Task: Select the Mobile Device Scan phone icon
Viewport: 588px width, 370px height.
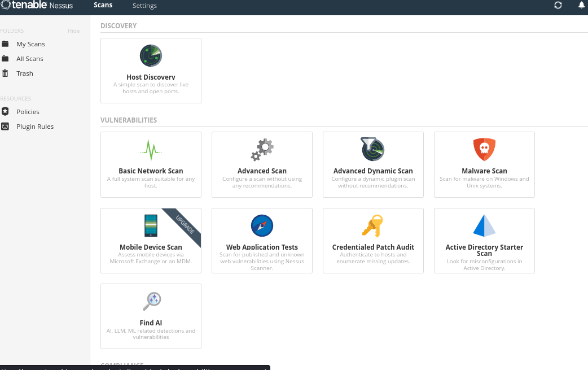Action: tap(151, 225)
